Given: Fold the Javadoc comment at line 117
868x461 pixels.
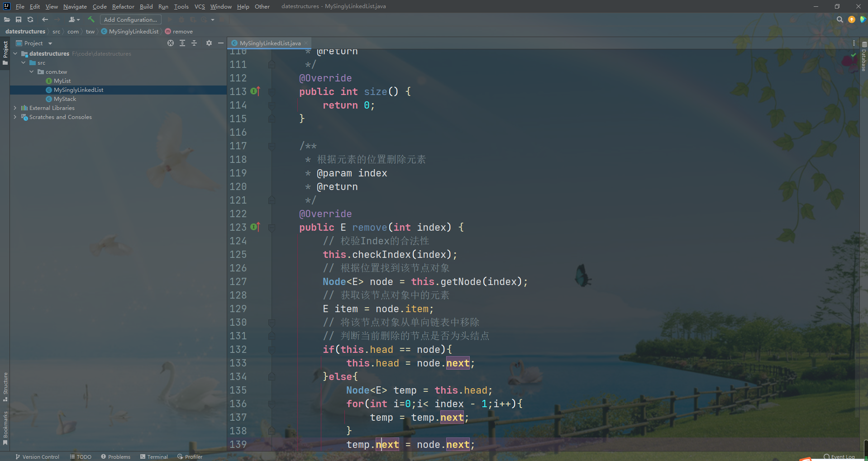Looking at the screenshot, I should pyautogui.click(x=272, y=146).
